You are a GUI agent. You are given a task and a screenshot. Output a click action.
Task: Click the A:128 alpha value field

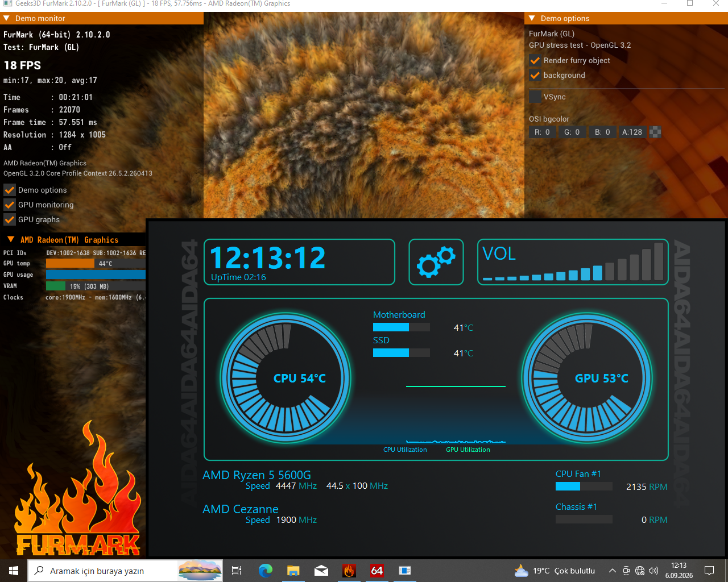[632, 132]
